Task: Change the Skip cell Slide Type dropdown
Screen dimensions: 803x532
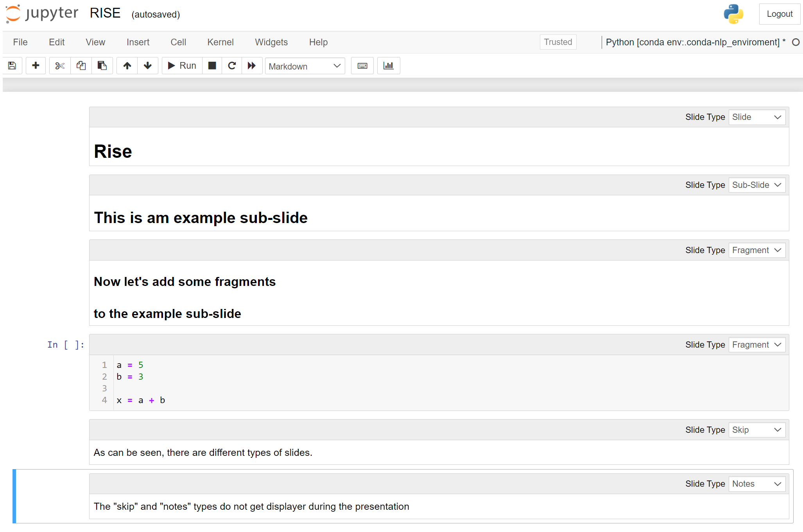Action: click(755, 429)
